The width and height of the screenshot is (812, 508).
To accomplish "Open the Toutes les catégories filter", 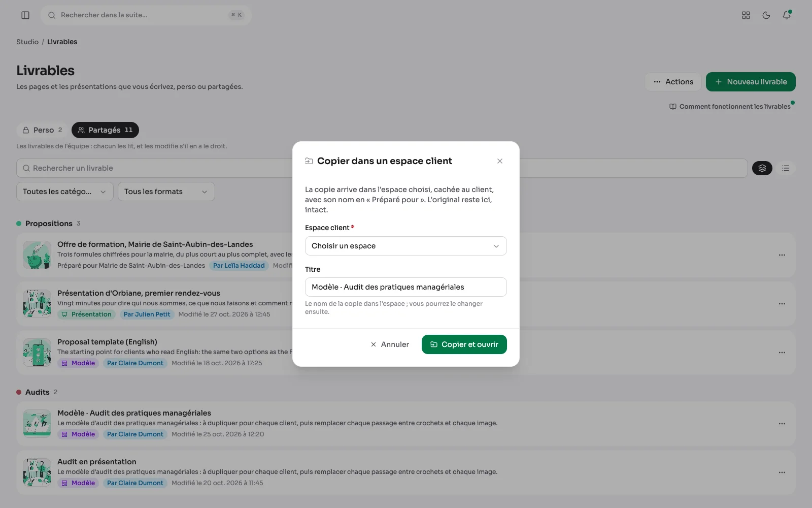I will tap(65, 192).
